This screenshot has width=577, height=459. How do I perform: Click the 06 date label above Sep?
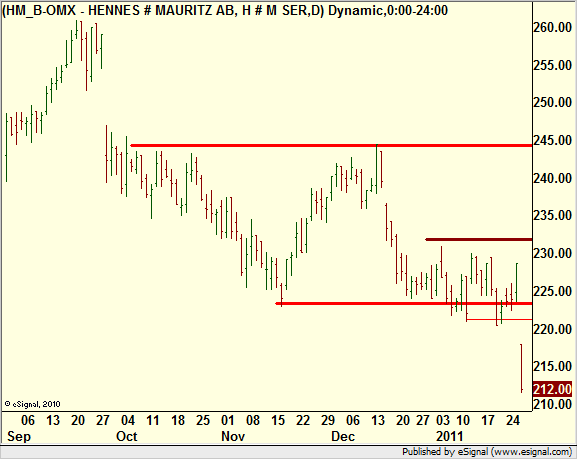[x=28, y=420]
